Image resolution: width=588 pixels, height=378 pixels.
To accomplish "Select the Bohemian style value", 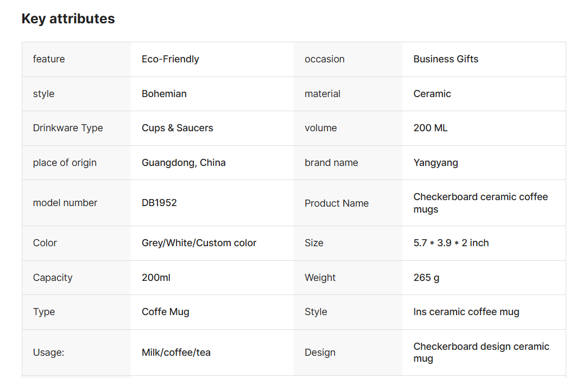I will click(x=164, y=94).
